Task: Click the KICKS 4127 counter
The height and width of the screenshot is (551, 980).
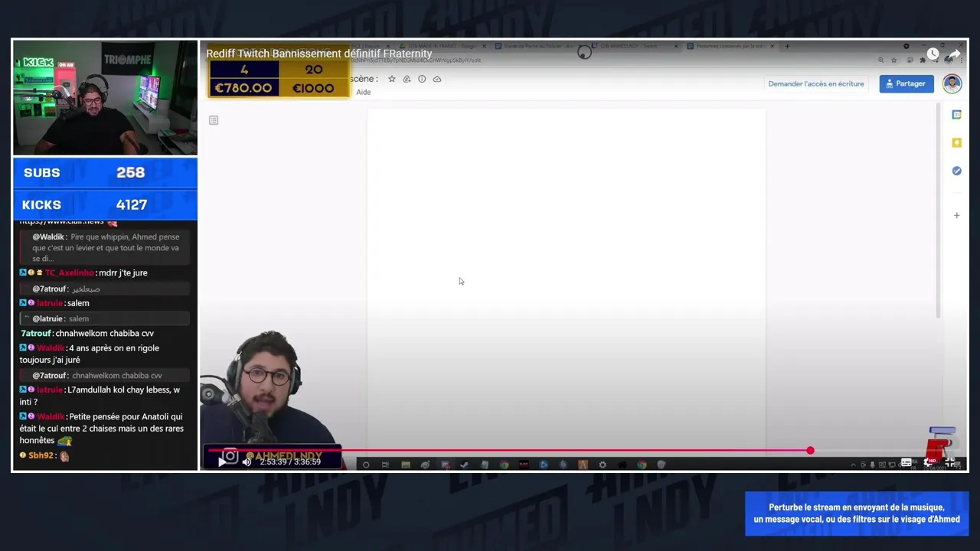Action: (106, 204)
